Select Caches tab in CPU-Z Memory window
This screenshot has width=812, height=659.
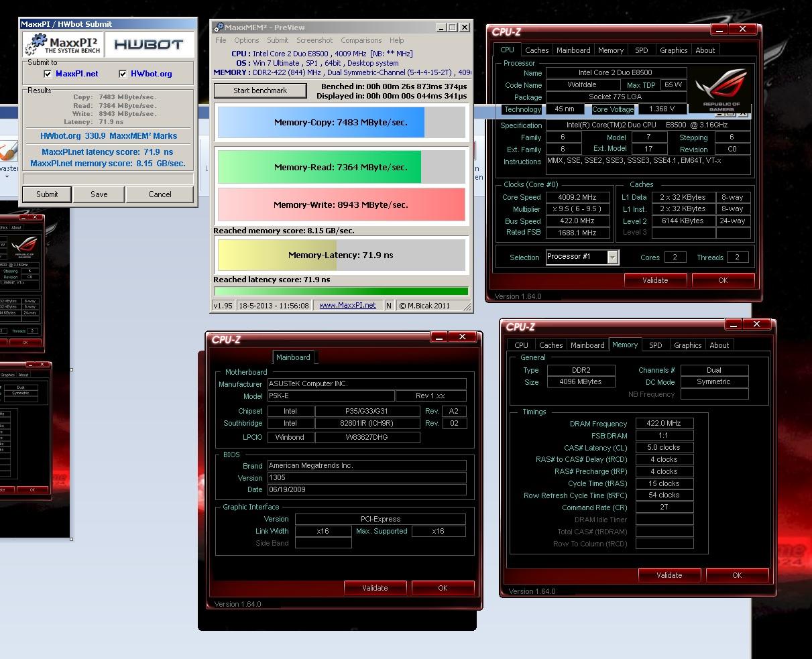(550, 345)
